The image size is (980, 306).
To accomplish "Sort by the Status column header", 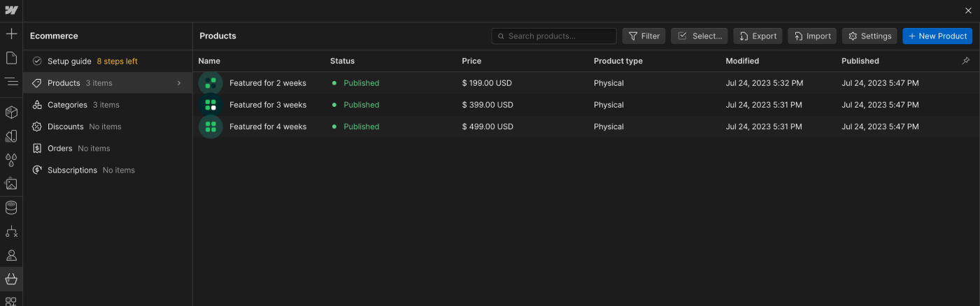I will tap(342, 61).
